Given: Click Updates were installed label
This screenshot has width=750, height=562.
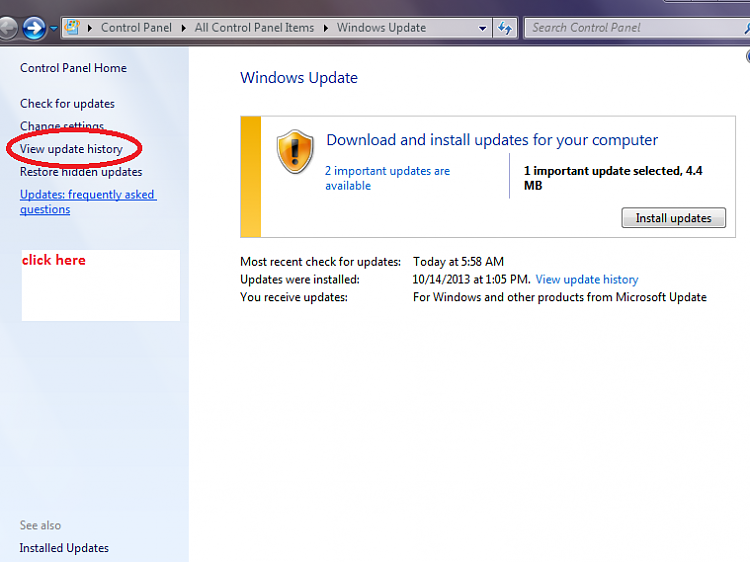Looking at the screenshot, I should coord(300,279).
